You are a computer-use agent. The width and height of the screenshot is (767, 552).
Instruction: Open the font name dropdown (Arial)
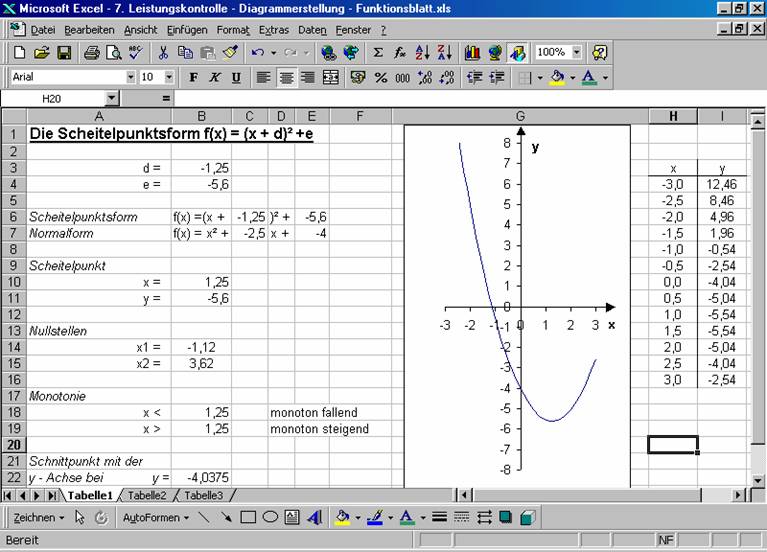tap(130, 77)
